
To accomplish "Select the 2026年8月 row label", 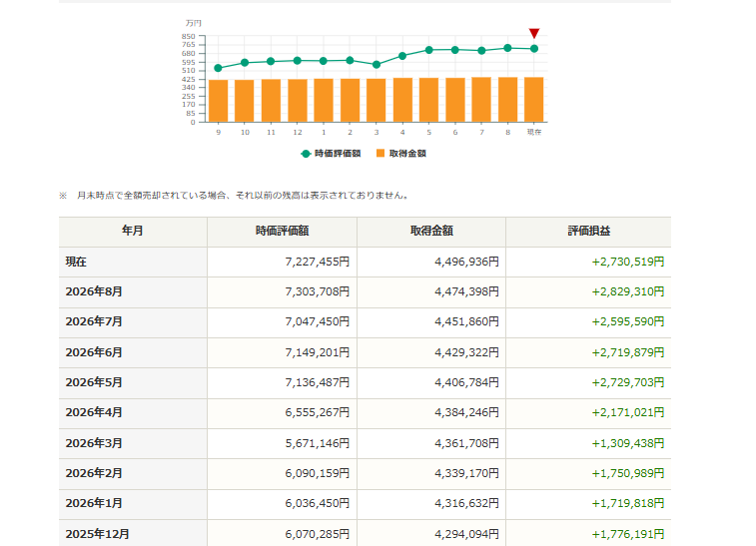I will tap(94, 291).
